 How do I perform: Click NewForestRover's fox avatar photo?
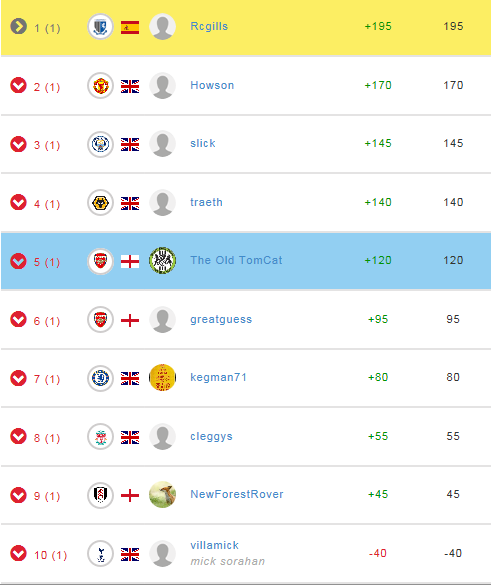(x=162, y=495)
